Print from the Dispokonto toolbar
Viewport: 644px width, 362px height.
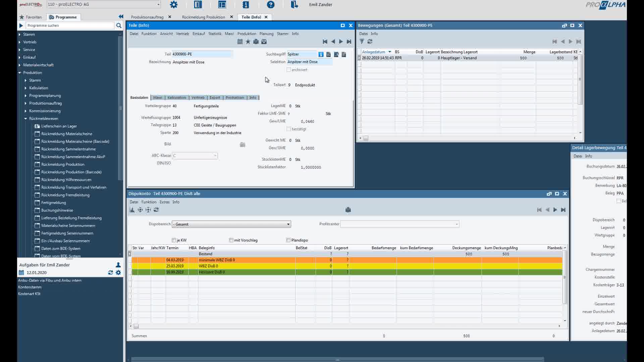(348, 210)
